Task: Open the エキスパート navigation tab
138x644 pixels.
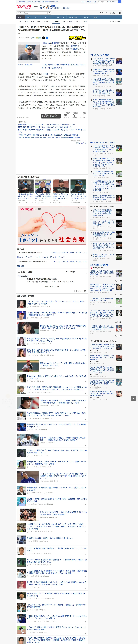Action: (x=48, y=17)
